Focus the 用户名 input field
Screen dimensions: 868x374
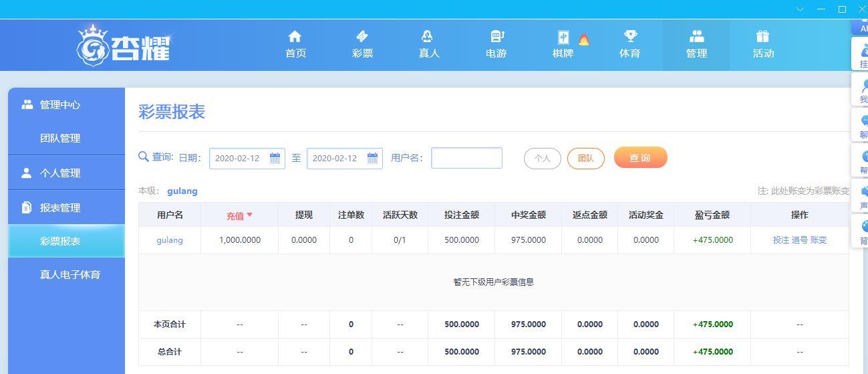pyautogui.click(x=466, y=158)
